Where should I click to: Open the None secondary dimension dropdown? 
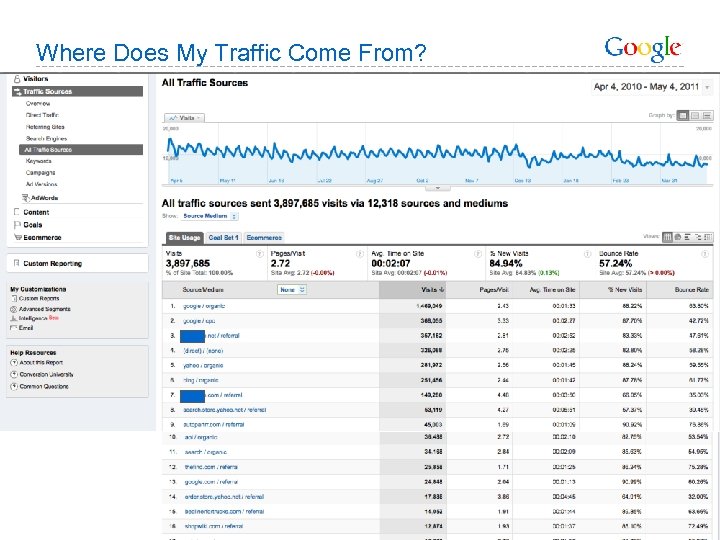292,290
